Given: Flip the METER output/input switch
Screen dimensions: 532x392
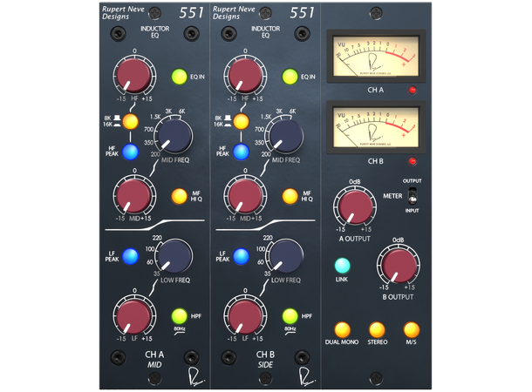Looking at the screenshot, I should point(412,196).
